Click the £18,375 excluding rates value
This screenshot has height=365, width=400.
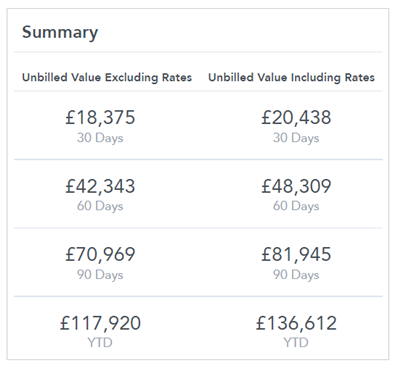point(100,117)
